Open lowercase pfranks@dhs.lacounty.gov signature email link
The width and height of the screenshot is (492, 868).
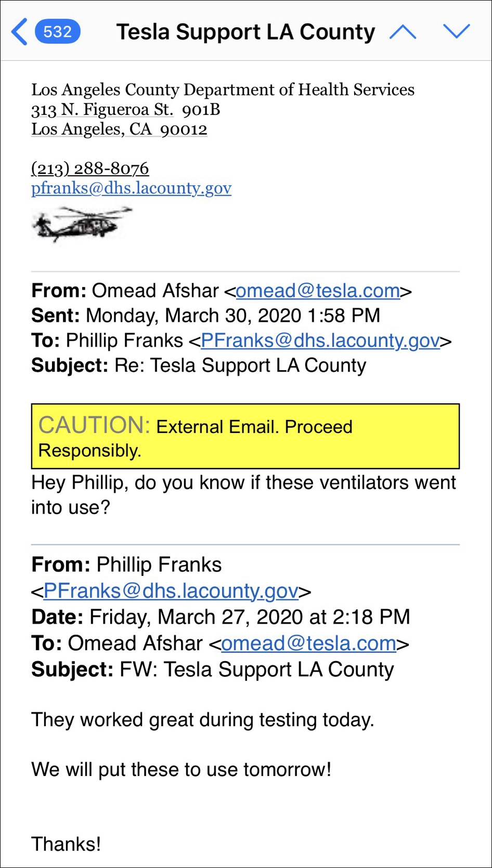click(x=131, y=188)
